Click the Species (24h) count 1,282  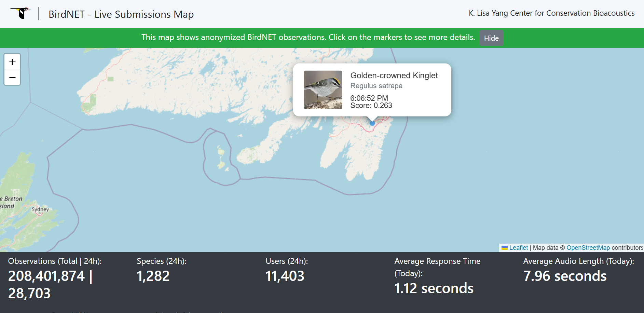(x=153, y=276)
